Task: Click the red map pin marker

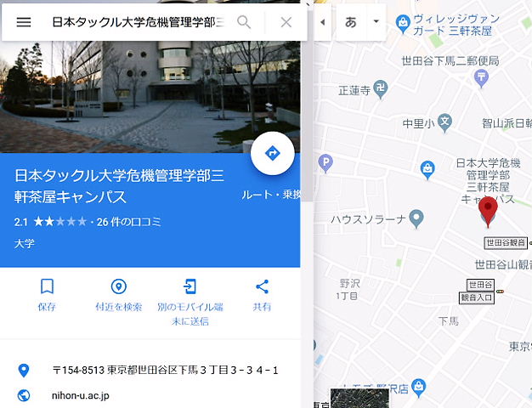Action: point(488,211)
